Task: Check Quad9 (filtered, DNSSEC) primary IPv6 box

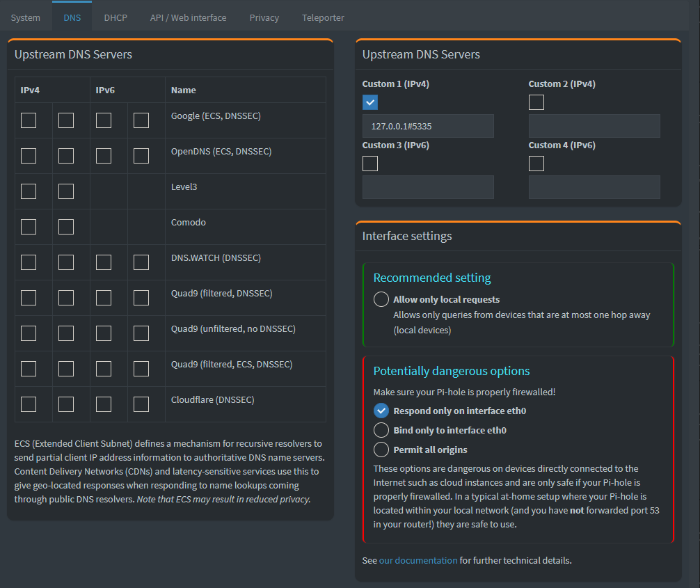Action: (x=104, y=298)
